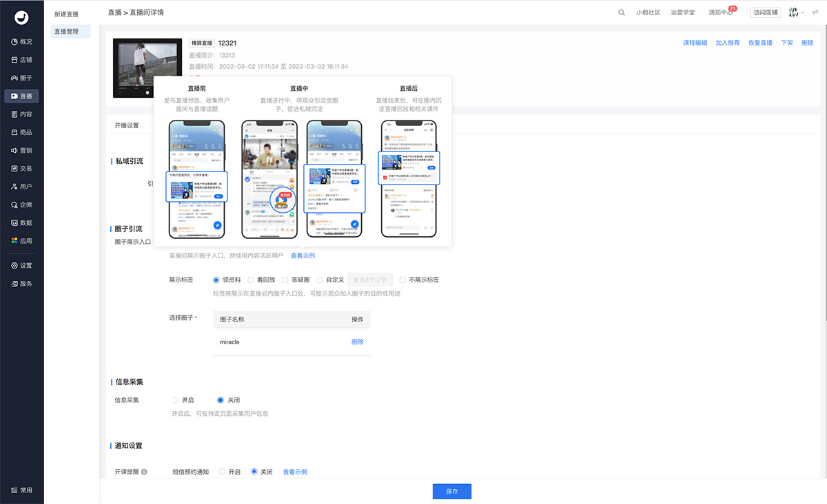The image size is (827, 504).
Task: Select 不展示标签 radio option
Action: tap(402, 280)
